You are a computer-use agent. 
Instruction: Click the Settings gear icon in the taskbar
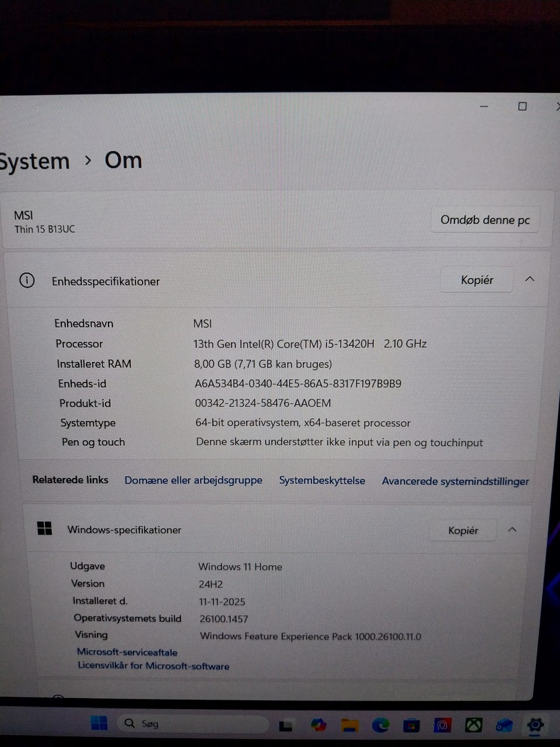pos(535,725)
